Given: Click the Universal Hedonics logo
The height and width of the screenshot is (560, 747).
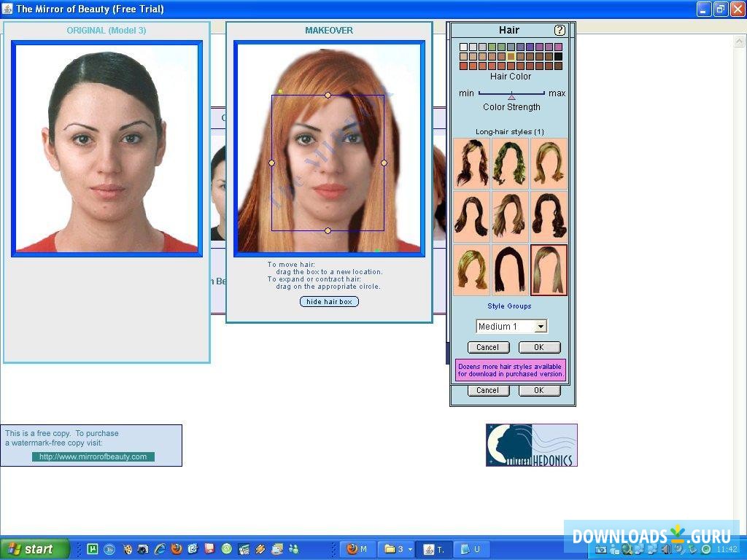Looking at the screenshot, I should click(x=532, y=446).
